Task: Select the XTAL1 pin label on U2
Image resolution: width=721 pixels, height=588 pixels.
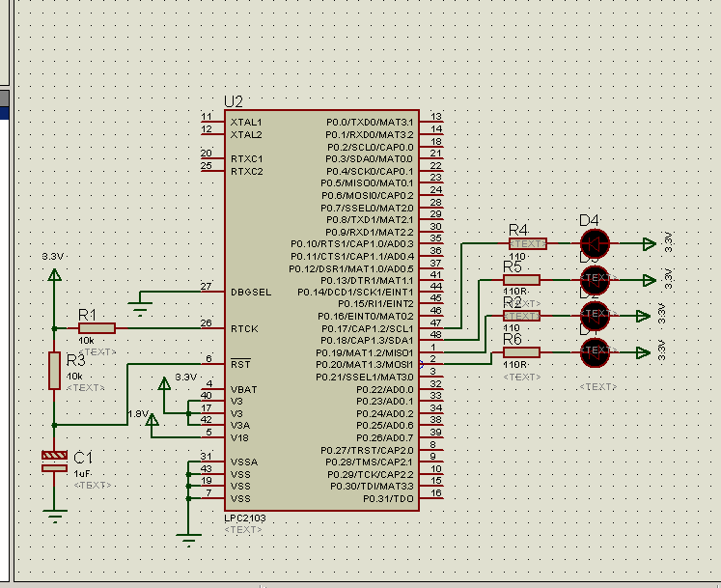Action: tap(246, 122)
